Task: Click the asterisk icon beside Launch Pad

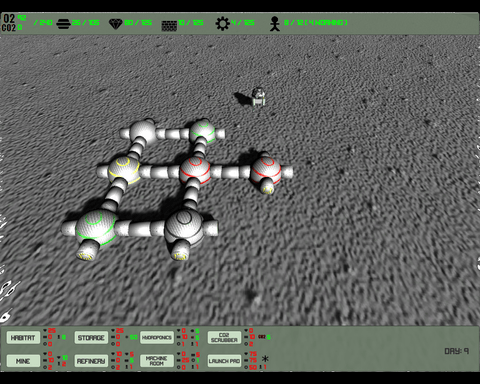Action: [x=265, y=359]
